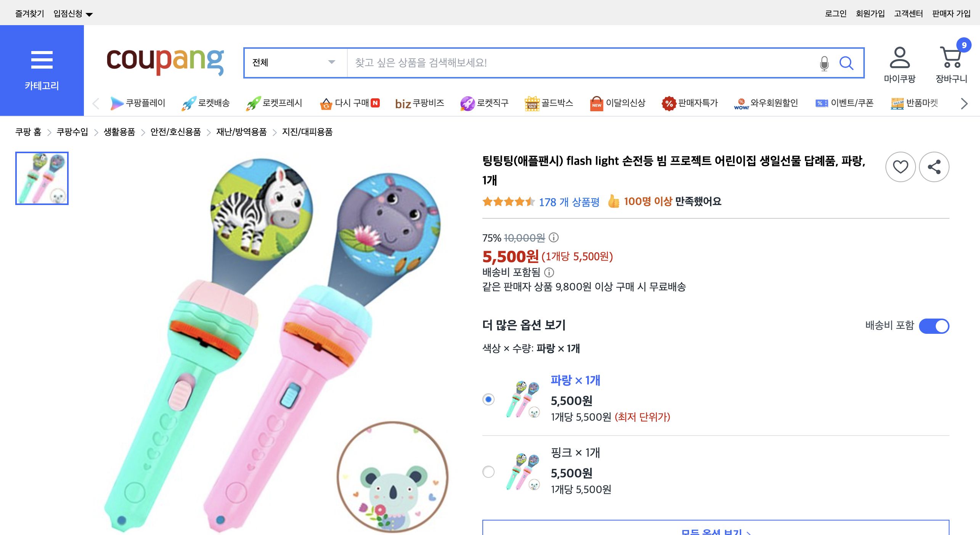980x535 pixels.
Task: Click the product thumbnail image
Action: (41, 178)
